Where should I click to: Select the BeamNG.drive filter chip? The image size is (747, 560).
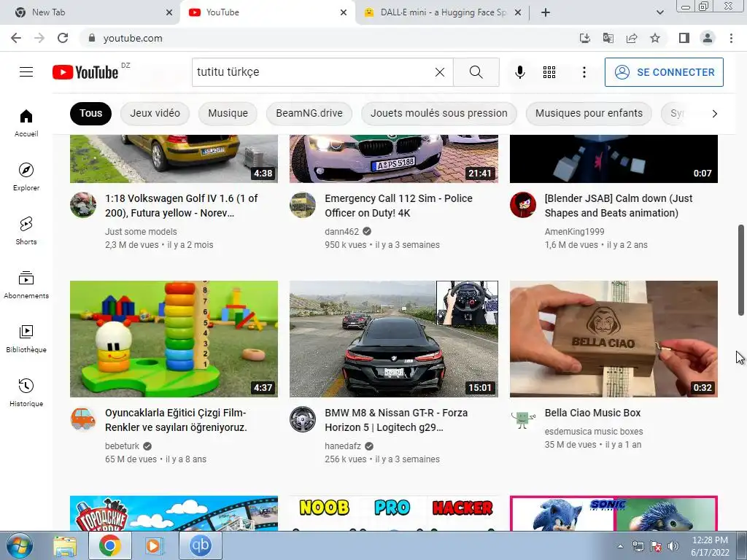tap(309, 113)
